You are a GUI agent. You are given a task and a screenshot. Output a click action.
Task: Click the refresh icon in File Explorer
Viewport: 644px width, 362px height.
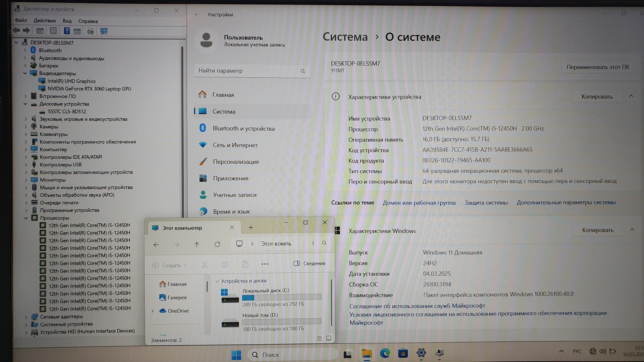click(217, 244)
